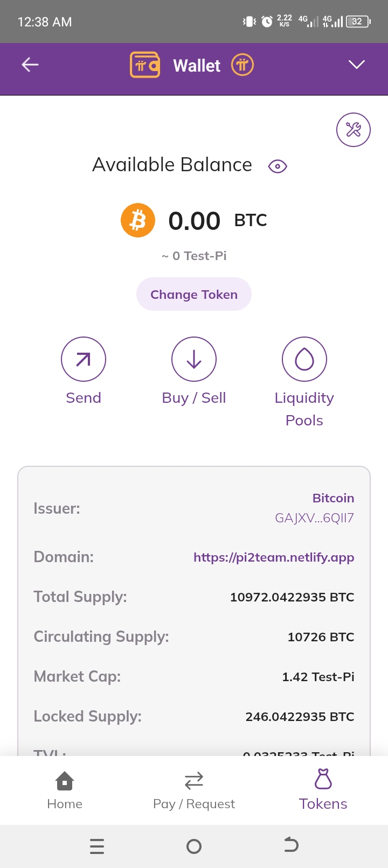Toggle balance visibility eye icon
This screenshot has height=868, width=388.
coord(278,166)
